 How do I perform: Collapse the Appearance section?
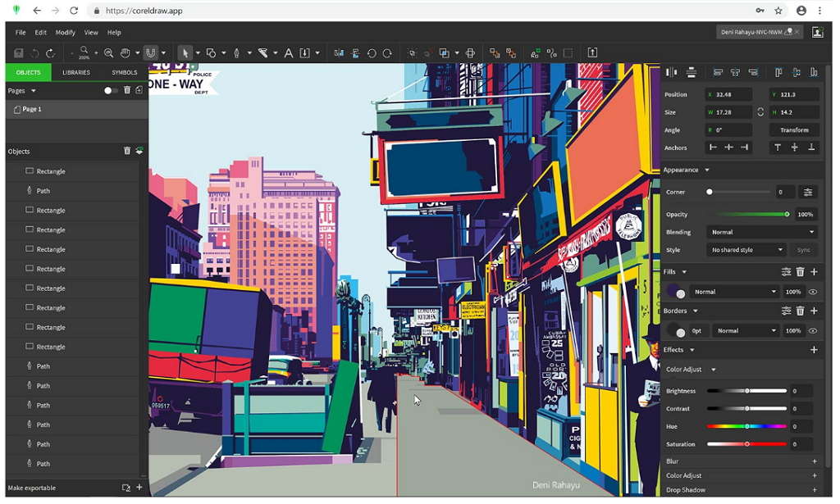click(x=707, y=170)
